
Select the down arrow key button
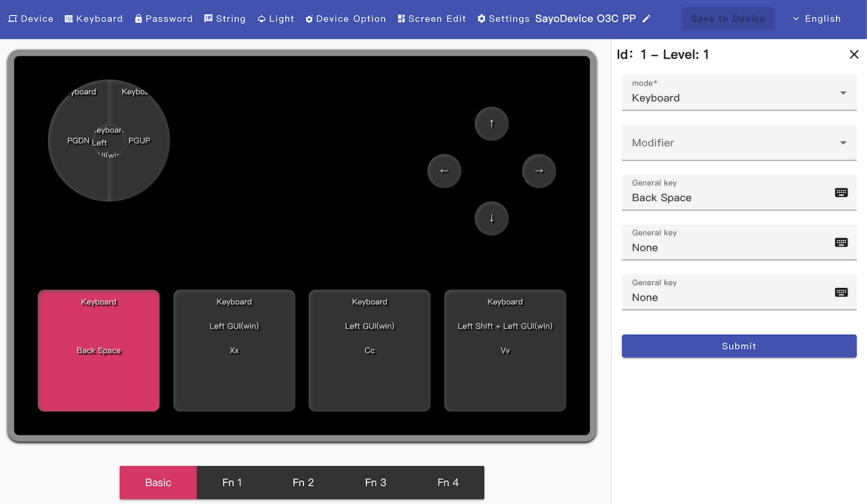pyautogui.click(x=492, y=219)
